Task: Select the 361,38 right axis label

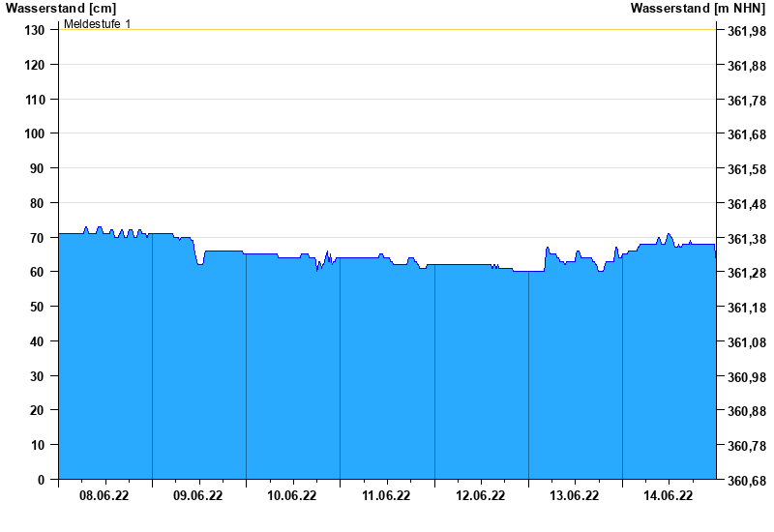Action: pyautogui.click(x=746, y=239)
